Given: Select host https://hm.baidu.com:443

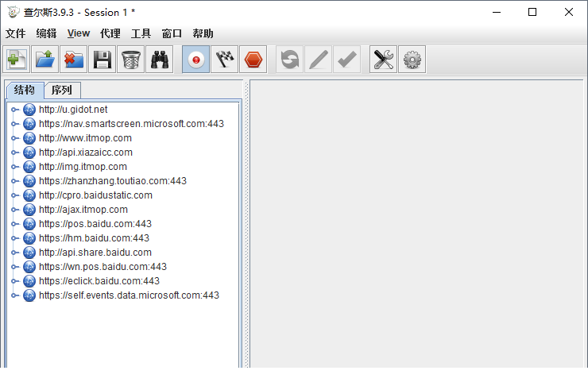Looking at the screenshot, I should [94, 238].
